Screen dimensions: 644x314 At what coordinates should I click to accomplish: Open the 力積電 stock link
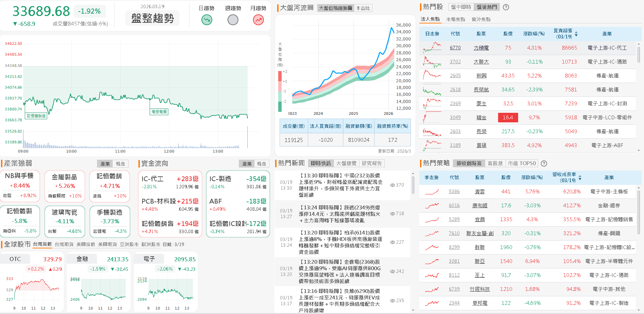[481, 48]
